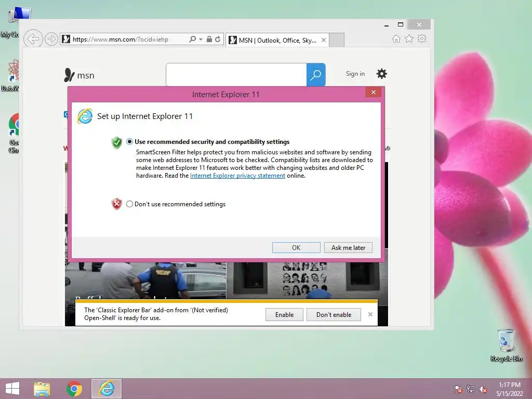Click the Internet Explorer logo in dialog
This screenshot has height=399, width=532.
[x=85, y=116]
